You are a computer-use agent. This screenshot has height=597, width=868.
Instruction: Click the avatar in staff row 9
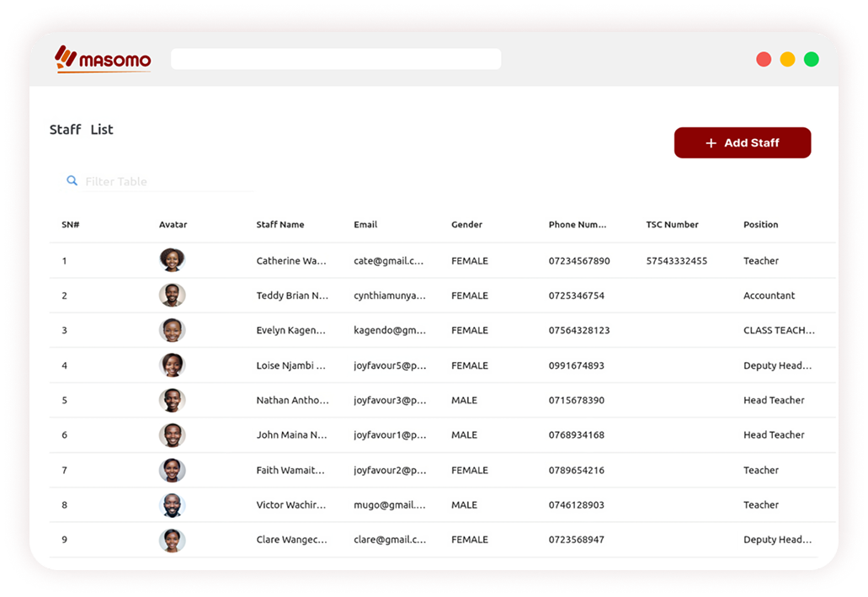(172, 540)
